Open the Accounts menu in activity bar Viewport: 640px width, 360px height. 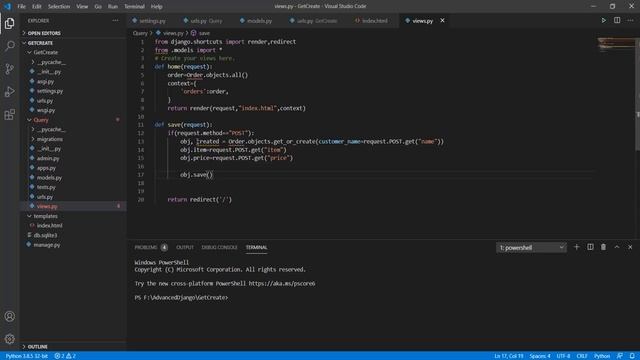[x=10, y=316]
